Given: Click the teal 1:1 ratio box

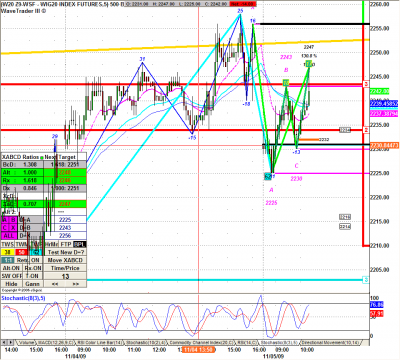Looking at the screenshot, I should (8, 260).
